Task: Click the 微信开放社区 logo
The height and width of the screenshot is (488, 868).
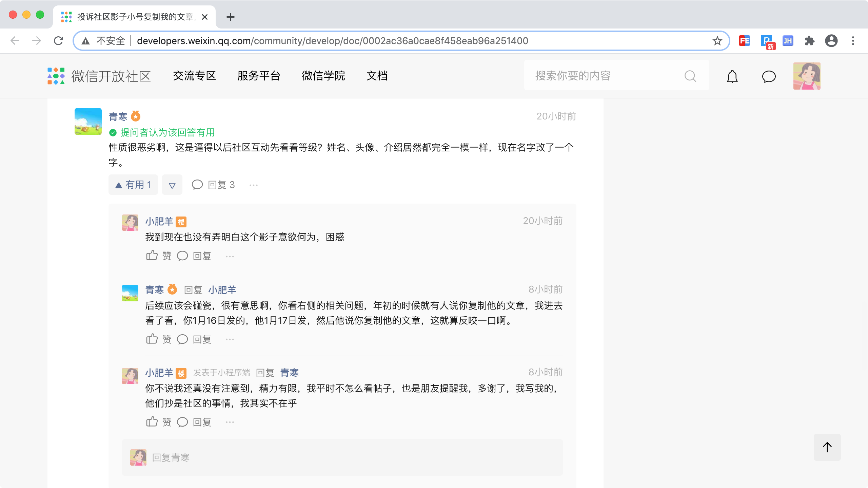Action: 99,76
